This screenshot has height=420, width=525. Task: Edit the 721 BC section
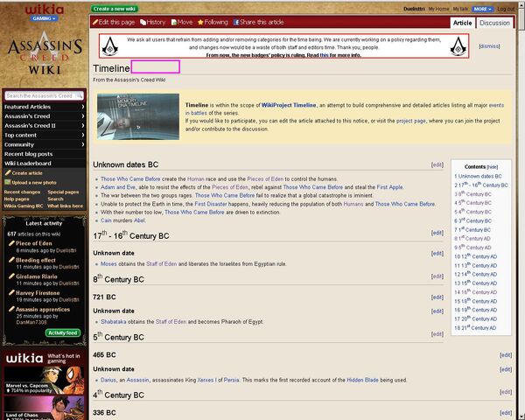(x=437, y=297)
